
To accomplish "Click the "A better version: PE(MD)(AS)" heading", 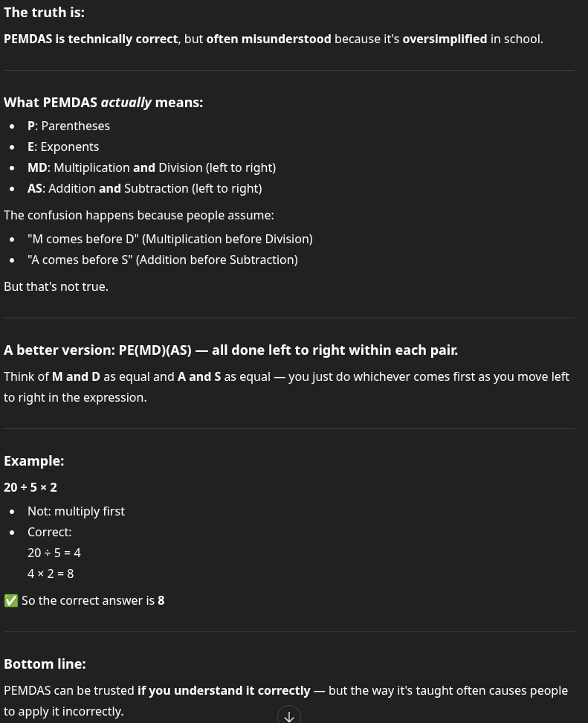I will coord(230,350).
